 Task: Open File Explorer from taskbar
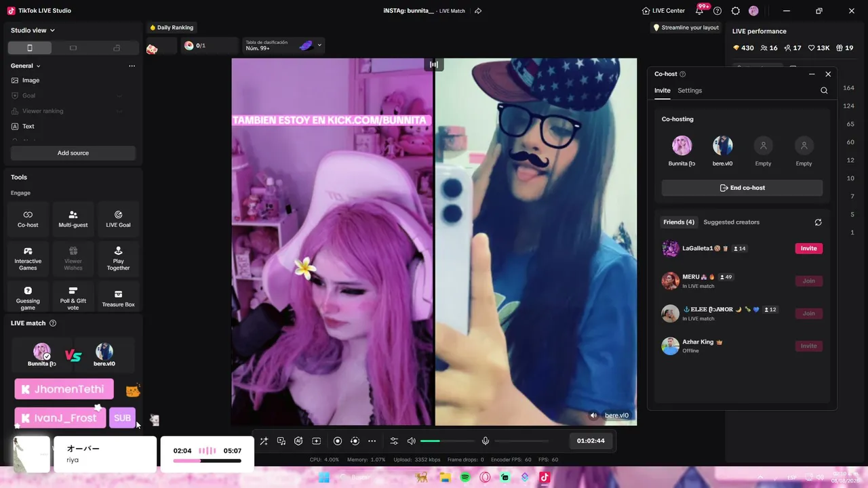[x=445, y=477]
